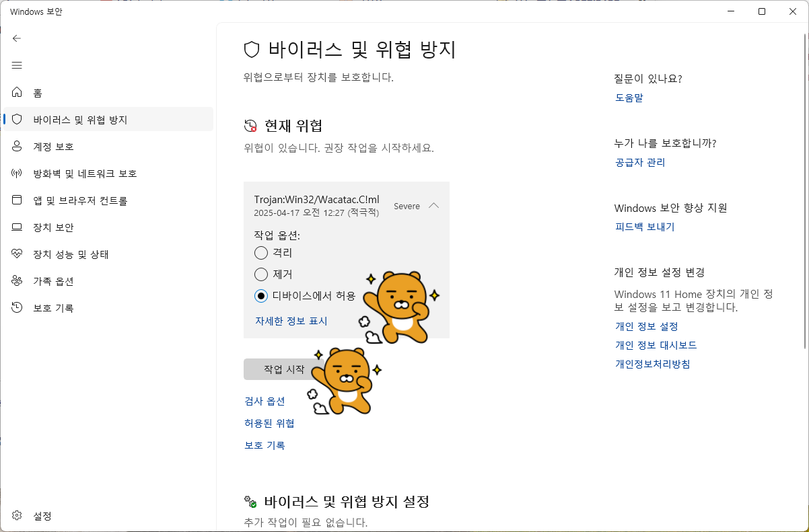This screenshot has height=532, width=809.
Task: Open 자세한 정보 표시 link
Action: pyautogui.click(x=291, y=321)
